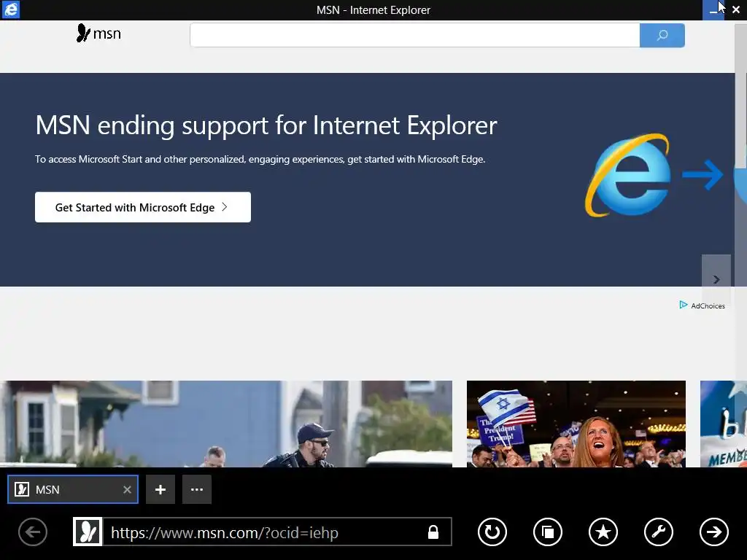747x560 pixels.
Task: Close the MSN tab
Action: click(x=127, y=489)
